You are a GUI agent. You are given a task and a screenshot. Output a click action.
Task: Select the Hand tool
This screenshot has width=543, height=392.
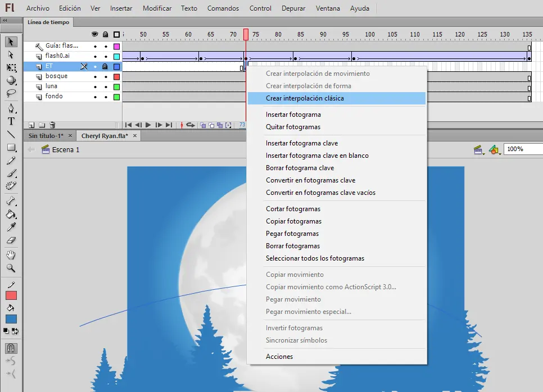coord(11,256)
